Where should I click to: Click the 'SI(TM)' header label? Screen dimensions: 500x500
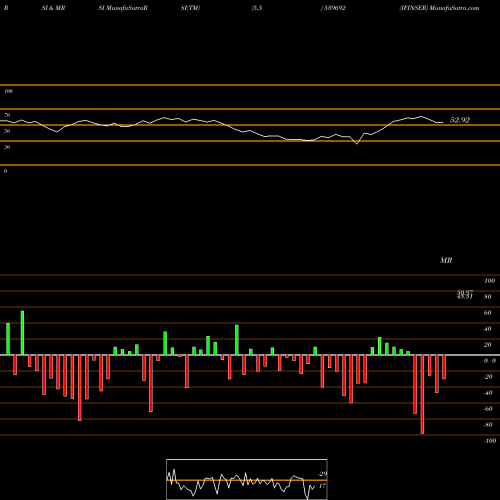190,8
